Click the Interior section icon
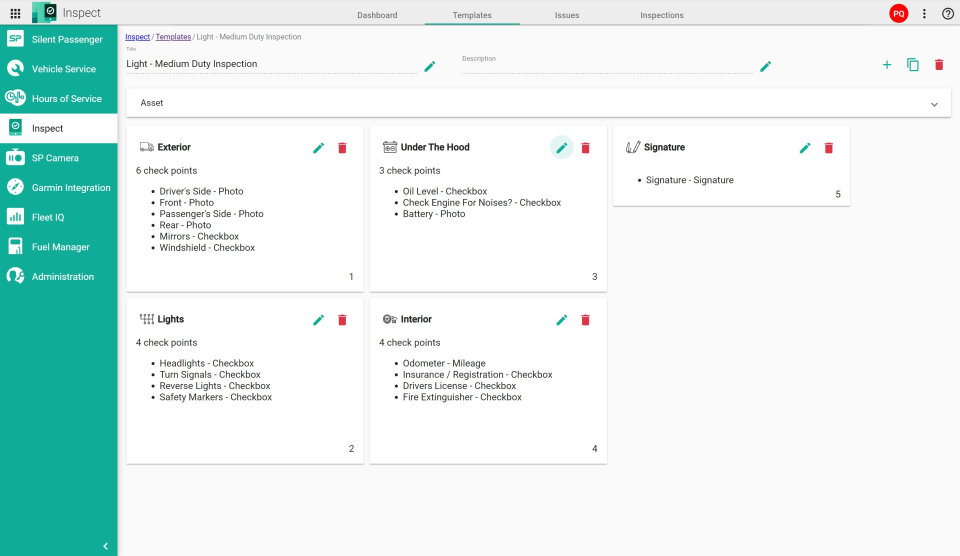This screenshot has height=556, width=960. point(390,319)
